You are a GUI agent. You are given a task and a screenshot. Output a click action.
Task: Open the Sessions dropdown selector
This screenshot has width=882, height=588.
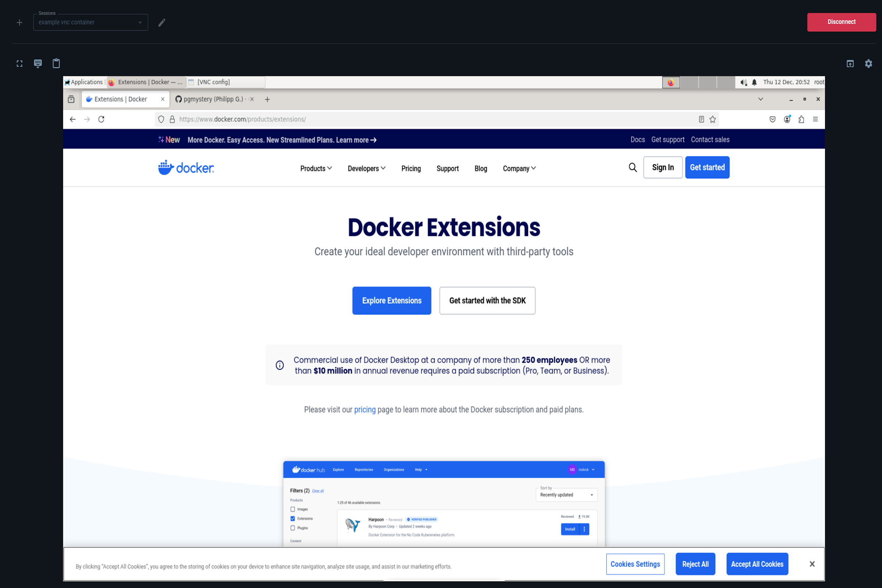click(90, 22)
